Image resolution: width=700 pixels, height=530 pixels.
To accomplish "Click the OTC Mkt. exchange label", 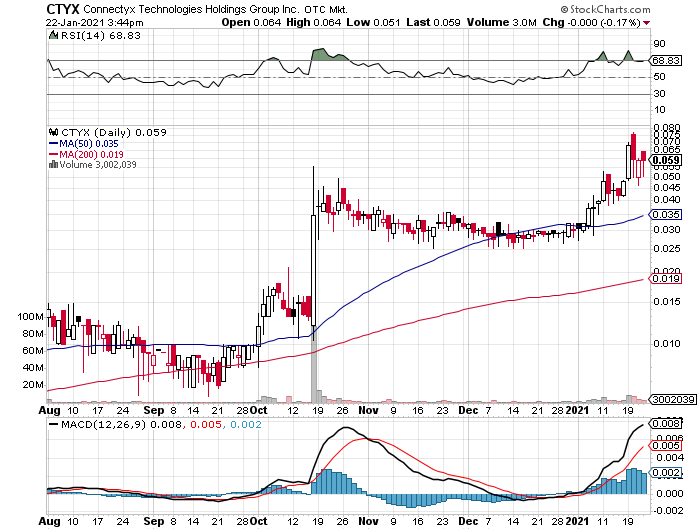I will click(x=326, y=9).
